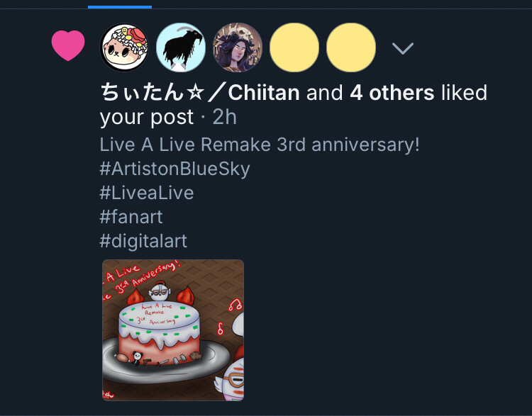Click the first blank yellow avatar
The width and height of the screenshot is (532, 416).
click(x=294, y=47)
